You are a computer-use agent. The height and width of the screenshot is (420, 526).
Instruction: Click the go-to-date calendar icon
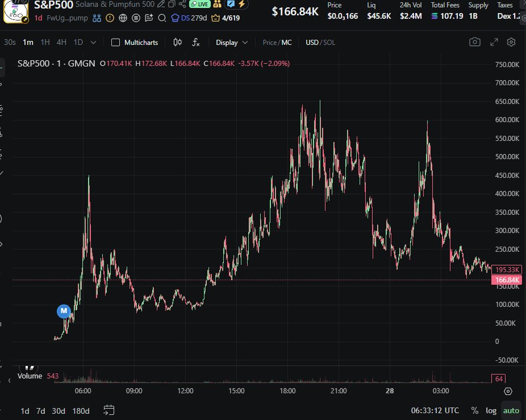pyautogui.click(x=109, y=410)
